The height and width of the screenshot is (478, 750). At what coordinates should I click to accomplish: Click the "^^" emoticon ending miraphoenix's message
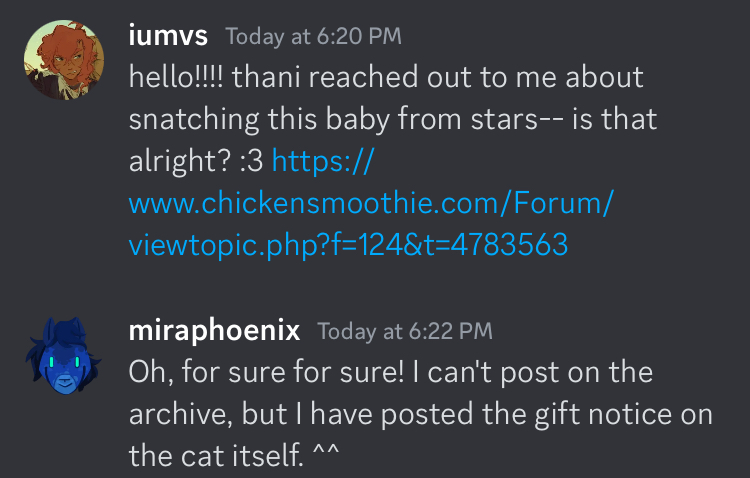click(326, 456)
